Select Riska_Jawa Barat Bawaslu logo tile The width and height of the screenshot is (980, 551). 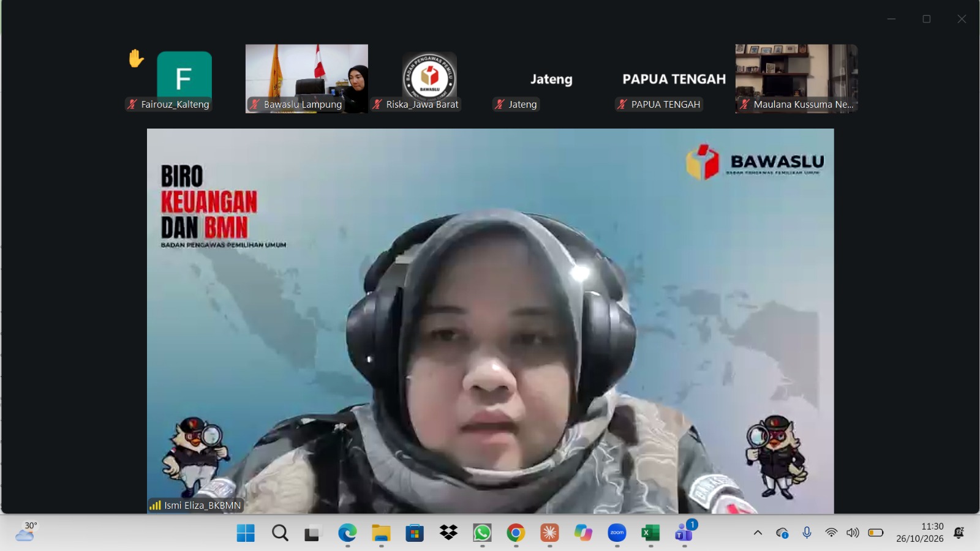tap(429, 78)
